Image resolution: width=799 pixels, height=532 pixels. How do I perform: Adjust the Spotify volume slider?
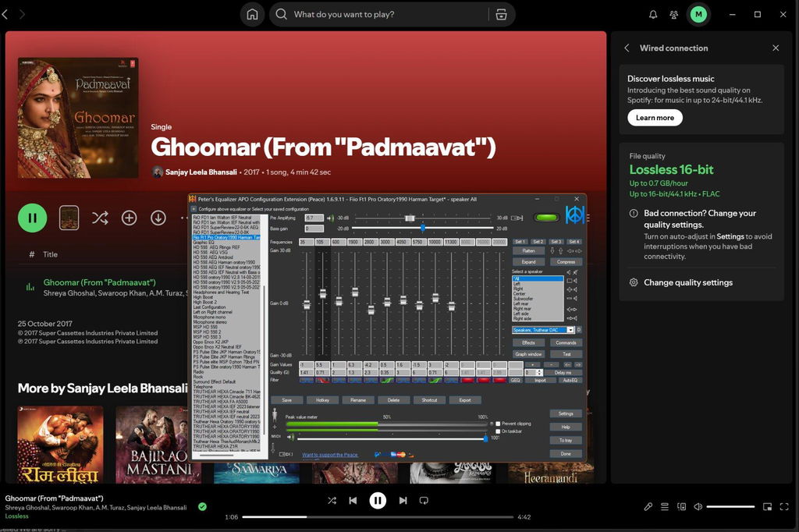730,506
